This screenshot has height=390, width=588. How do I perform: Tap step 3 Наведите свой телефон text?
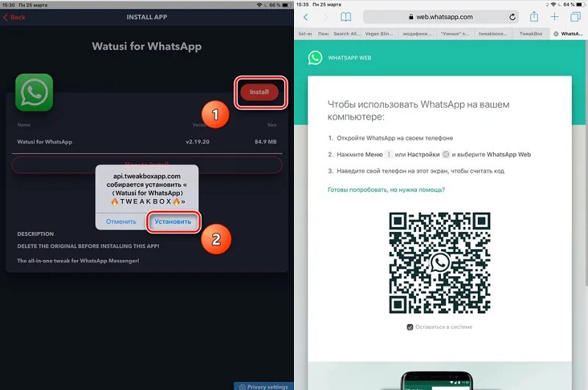420,171
